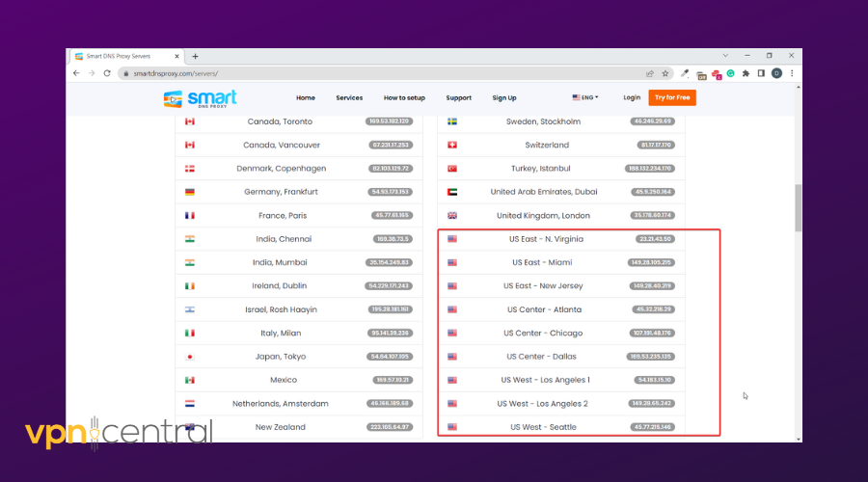This screenshot has height=482, width=868.
Task: Click the US East - New Jersey text
Action: point(543,286)
